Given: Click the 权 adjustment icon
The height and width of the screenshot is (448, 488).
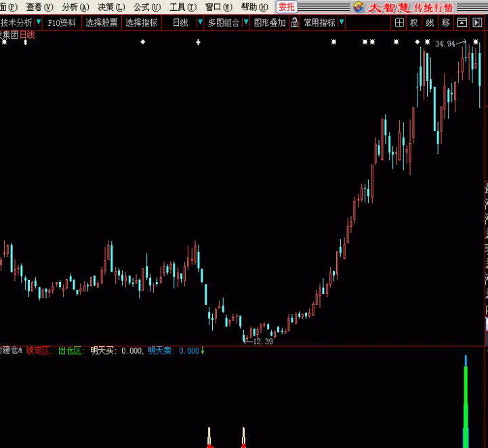Looking at the screenshot, I should pyautogui.click(x=414, y=23).
